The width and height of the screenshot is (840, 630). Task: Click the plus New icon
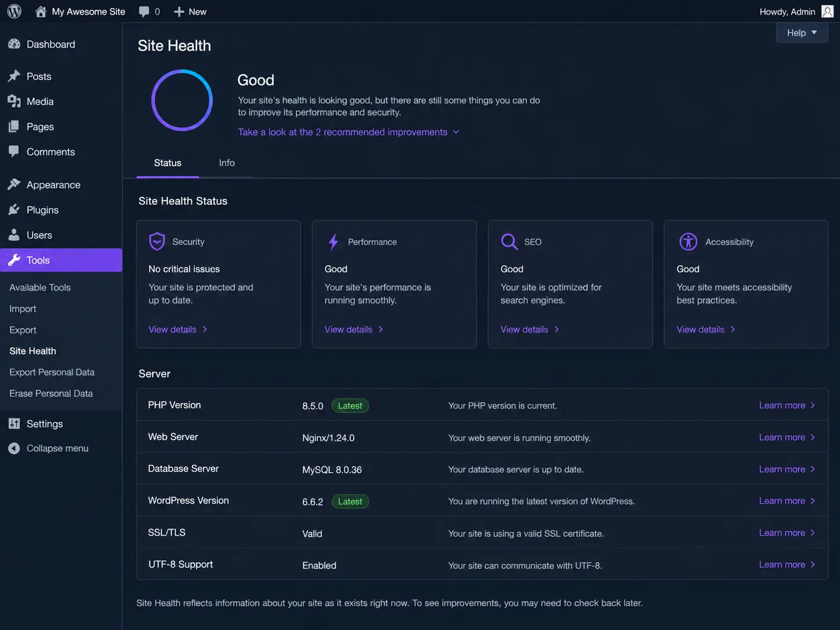(179, 12)
